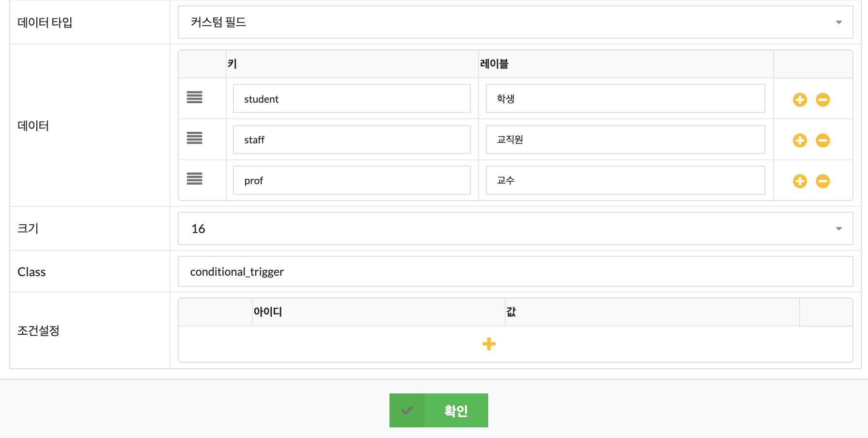Grab the student row reorder handle
Viewport: 868px width, 438px height.
(195, 97)
